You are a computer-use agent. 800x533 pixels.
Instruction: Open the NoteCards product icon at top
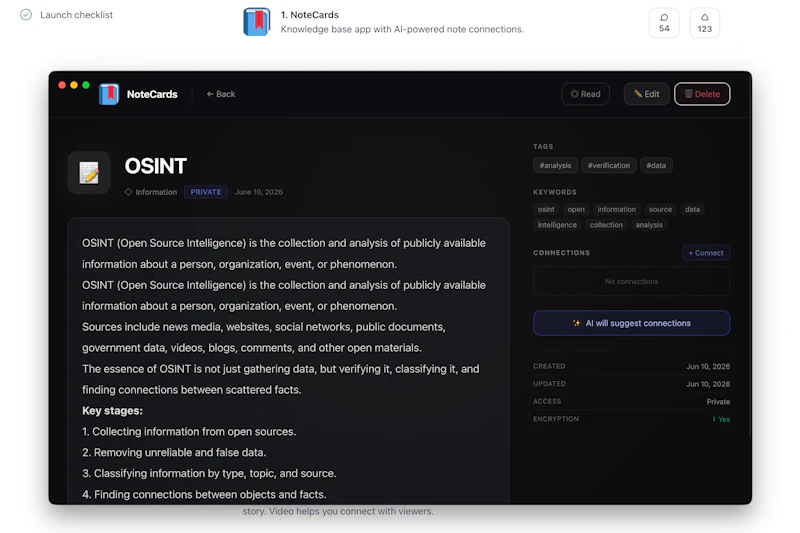tap(257, 22)
